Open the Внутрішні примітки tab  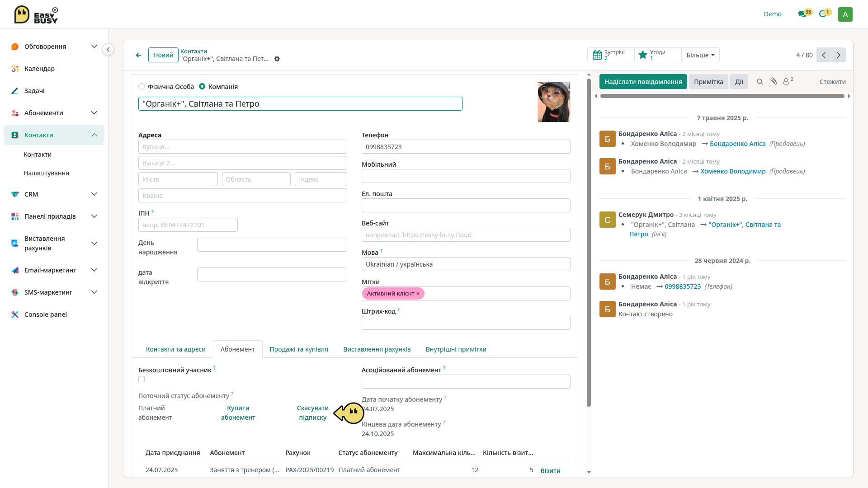coord(456,349)
